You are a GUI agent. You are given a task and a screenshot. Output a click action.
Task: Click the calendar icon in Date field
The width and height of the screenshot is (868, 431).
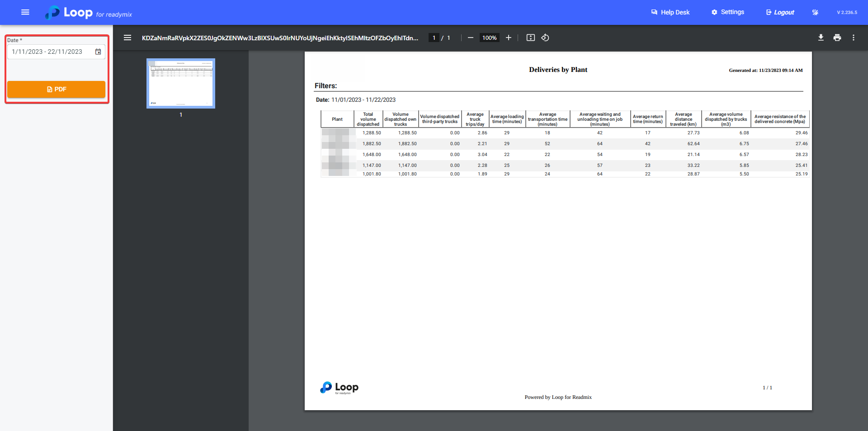click(98, 52)
